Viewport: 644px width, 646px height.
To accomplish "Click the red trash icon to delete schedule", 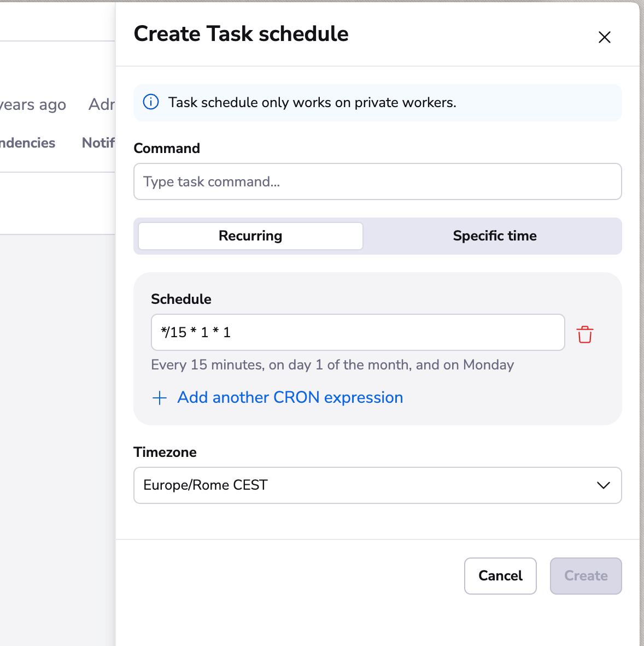I will 584,334.
